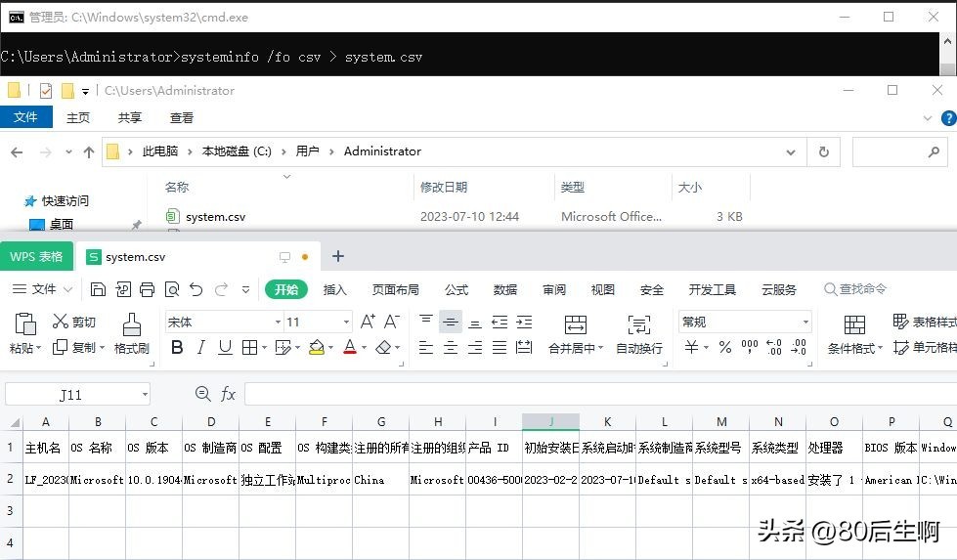Screen dimensions: 957x560
Task: Toggle Italic formatting
Action: 201,347
